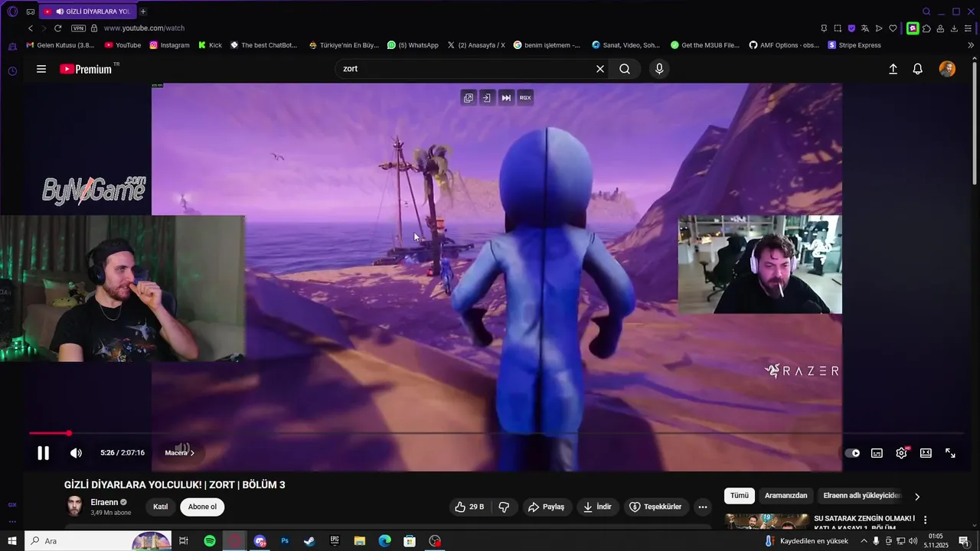
Task: Share the video via Paylaş
Action: pyautogui.click(x=546, y=507)
